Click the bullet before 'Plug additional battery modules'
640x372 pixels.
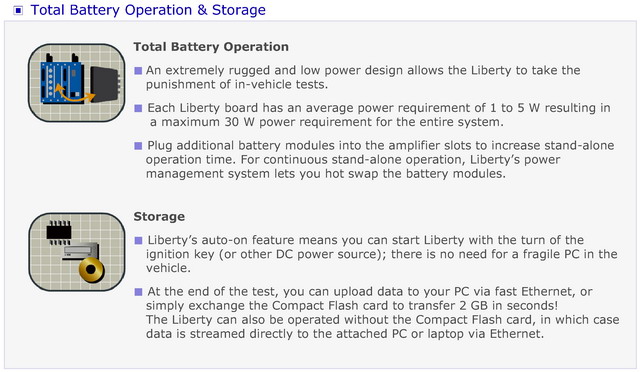pos(138,146)
